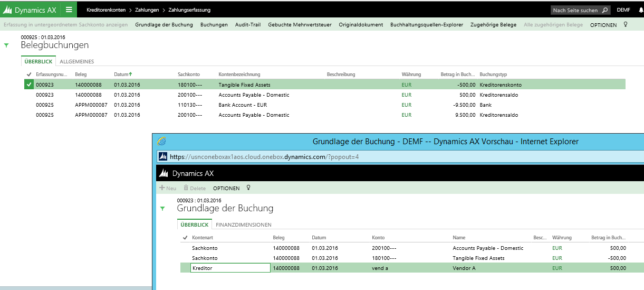The width and height of the screenshot is (644, 290).
Task: Toggle select-all checkmark in Belegbuchungen grid header
Action: click(x=28, y=74)
